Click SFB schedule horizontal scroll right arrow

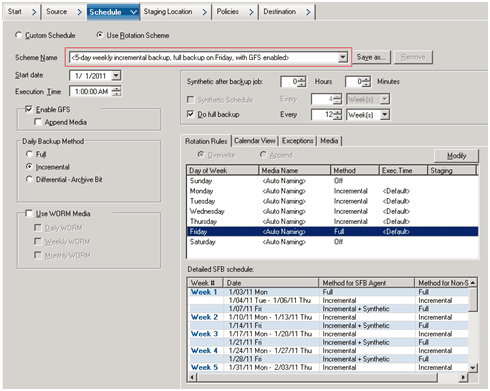(463, 377)
